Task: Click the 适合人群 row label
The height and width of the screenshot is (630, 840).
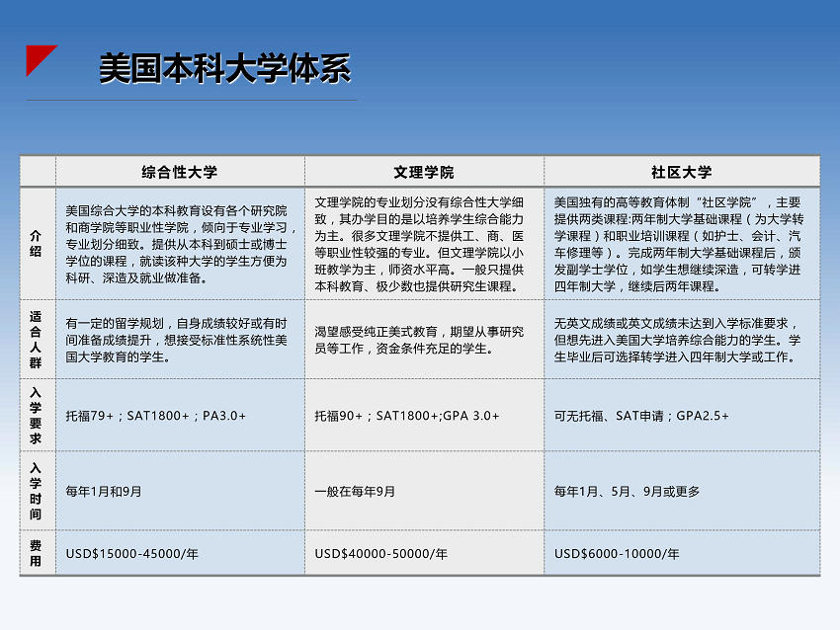Action: point(36,340)
